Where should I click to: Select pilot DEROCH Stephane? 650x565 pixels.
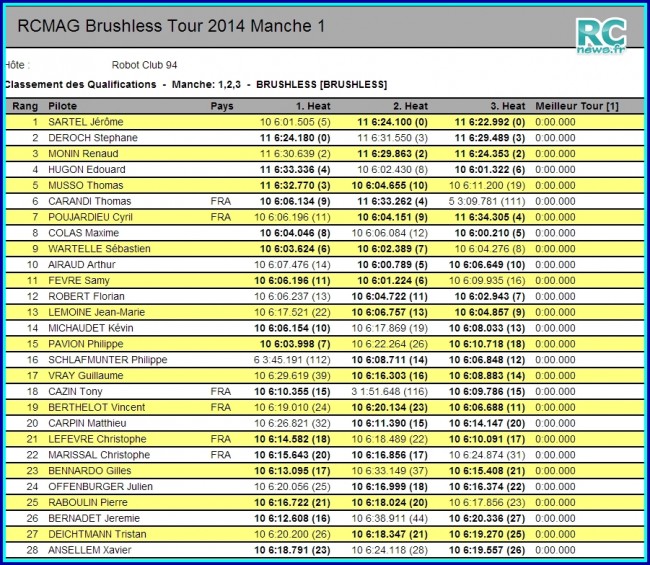pyautogui.click(x=93, y=138)
